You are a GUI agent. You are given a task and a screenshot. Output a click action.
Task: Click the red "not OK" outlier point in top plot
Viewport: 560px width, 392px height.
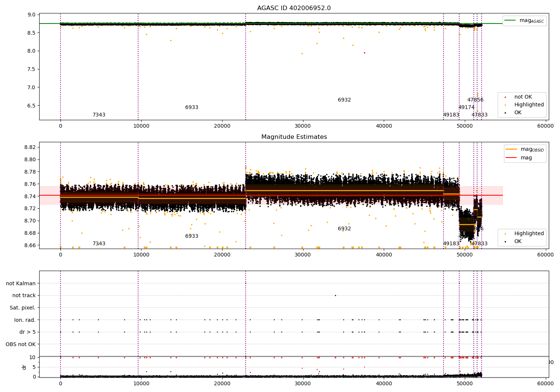[x=364, y=53]
